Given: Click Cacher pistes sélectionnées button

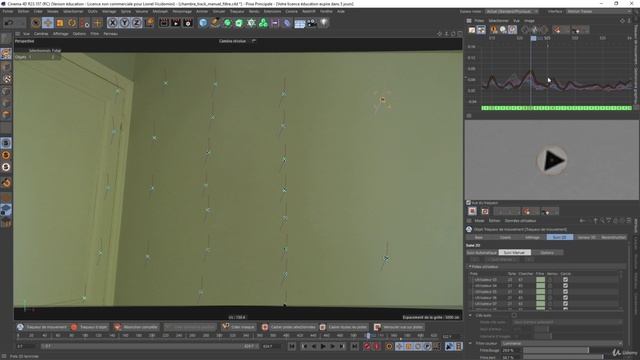Looking at the screenshot, I should (x=289, y=327).
